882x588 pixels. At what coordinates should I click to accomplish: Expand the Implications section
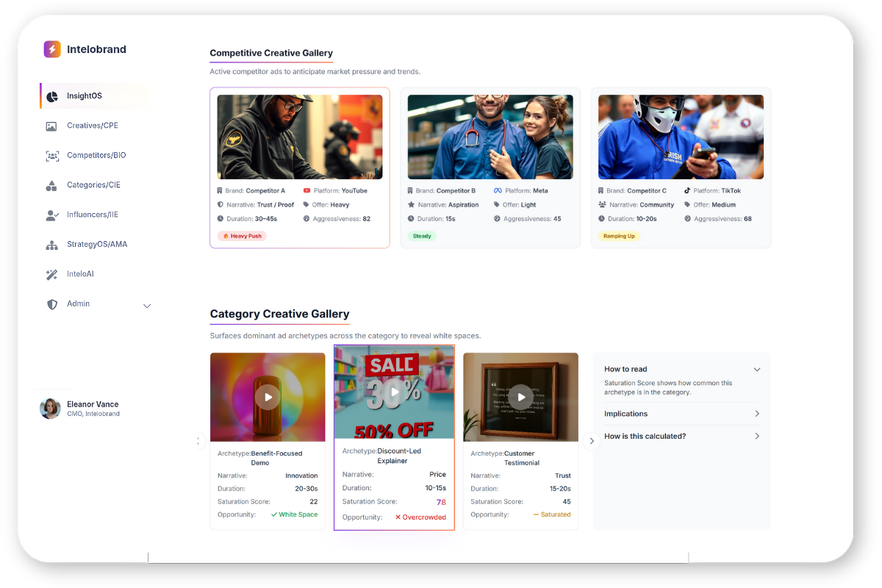point(757,414)
